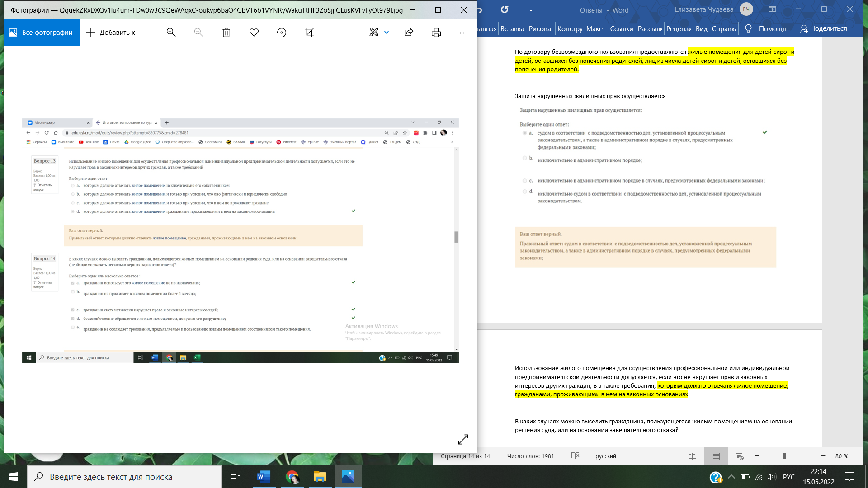
Task: Open Edit & Create tool in Photos
Action: 374,33
